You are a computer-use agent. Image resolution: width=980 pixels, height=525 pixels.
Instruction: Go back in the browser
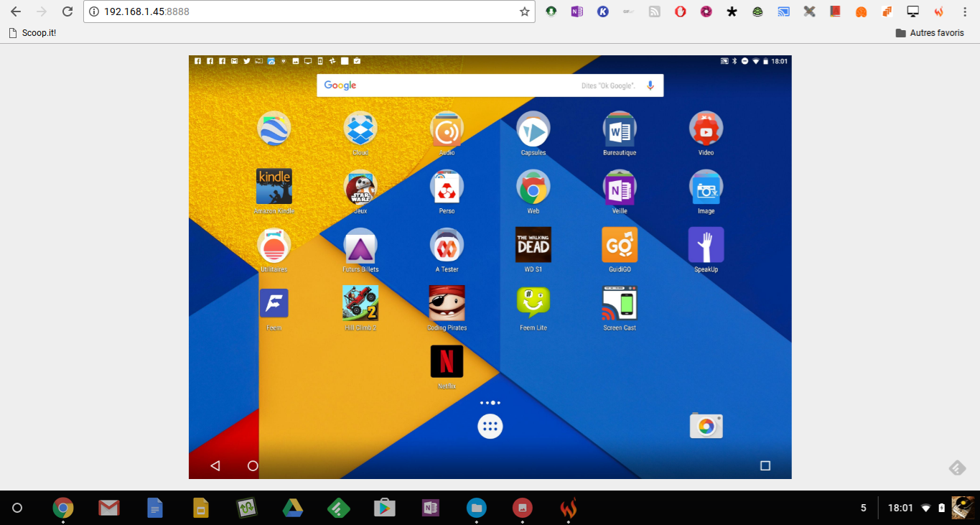[x=16, y=11]
